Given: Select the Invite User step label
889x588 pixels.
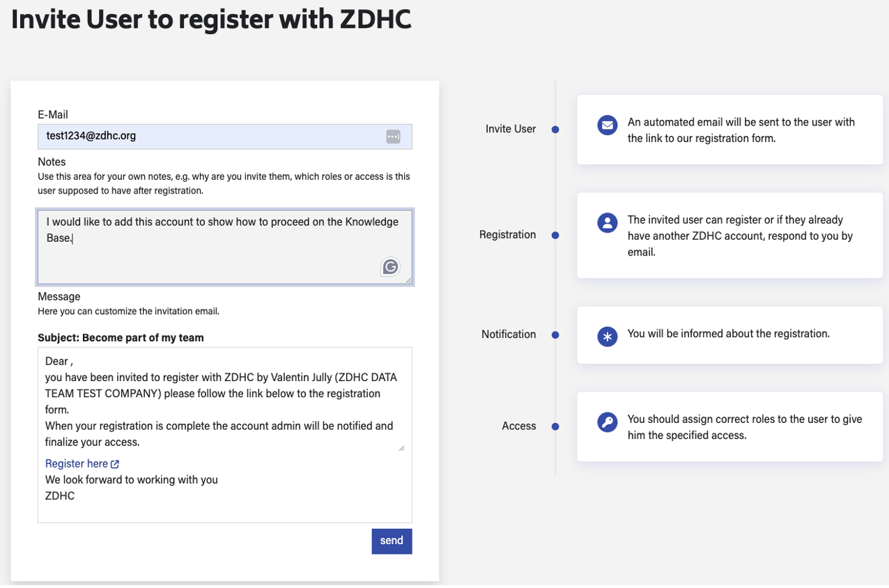Looking at the screenshot, I should point(511,129).
